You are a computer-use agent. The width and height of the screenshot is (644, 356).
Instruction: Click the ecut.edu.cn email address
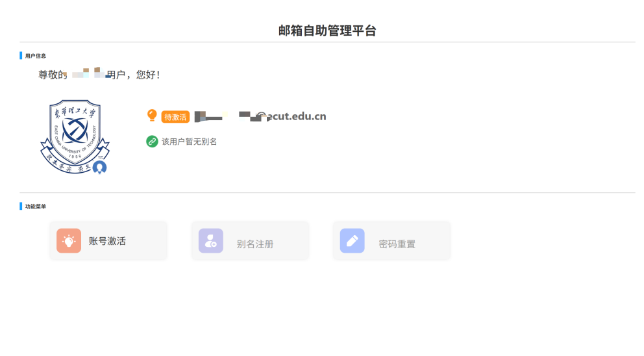[x=260, y=116]
